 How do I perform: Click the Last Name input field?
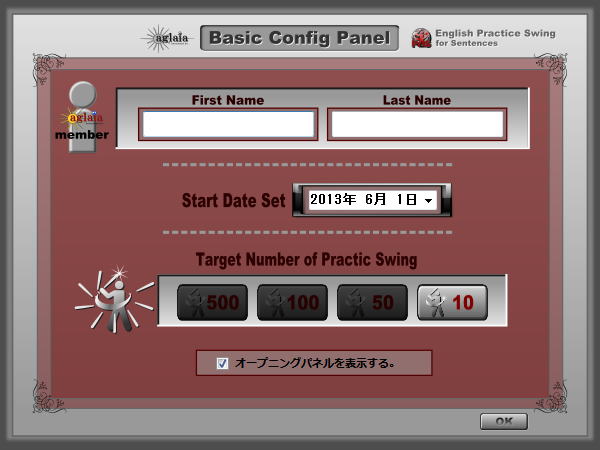point(417,124)
